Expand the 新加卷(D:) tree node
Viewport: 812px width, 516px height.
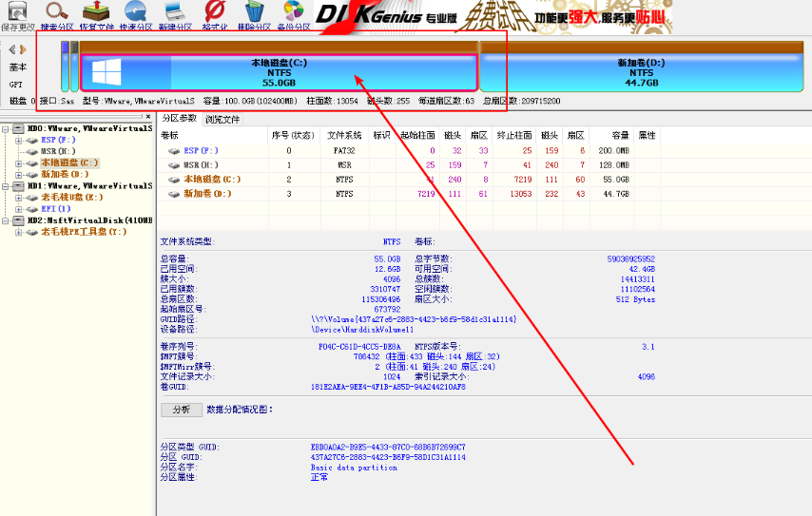coord(19,175)
